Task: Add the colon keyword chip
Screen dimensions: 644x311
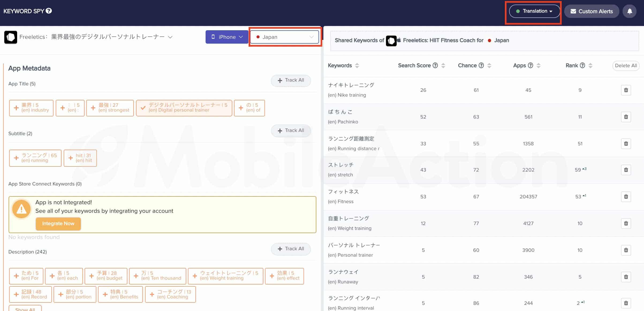Action: 70,108
